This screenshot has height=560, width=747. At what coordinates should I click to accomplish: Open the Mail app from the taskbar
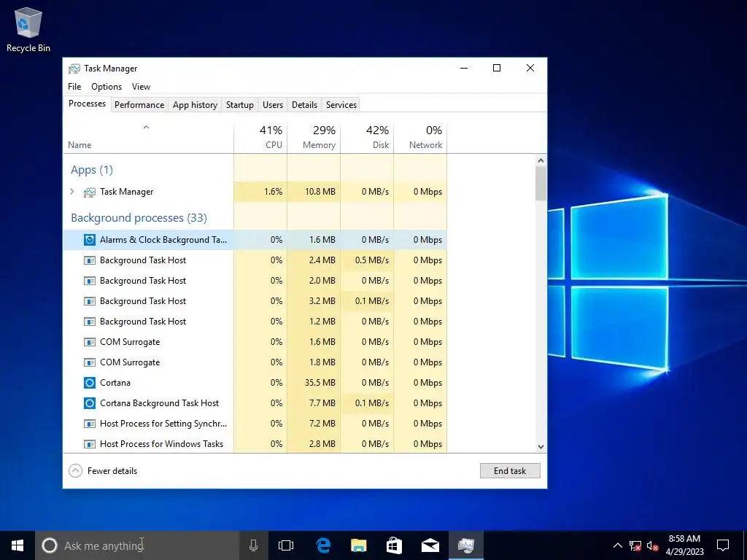click(430, 545)
